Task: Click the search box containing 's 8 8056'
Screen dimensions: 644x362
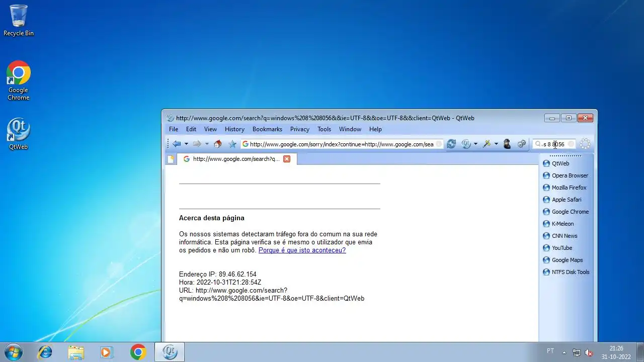Action: pyautogui.click(x=554, y=144)
